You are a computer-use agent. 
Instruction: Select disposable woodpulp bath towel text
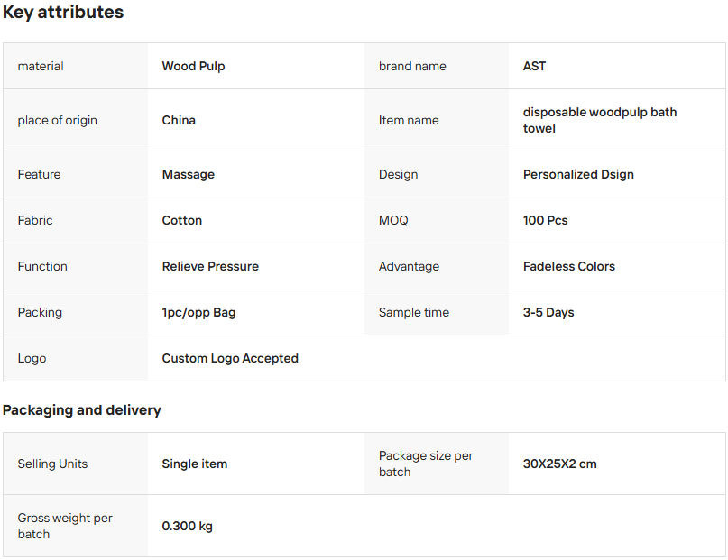[x=599, y=120]
